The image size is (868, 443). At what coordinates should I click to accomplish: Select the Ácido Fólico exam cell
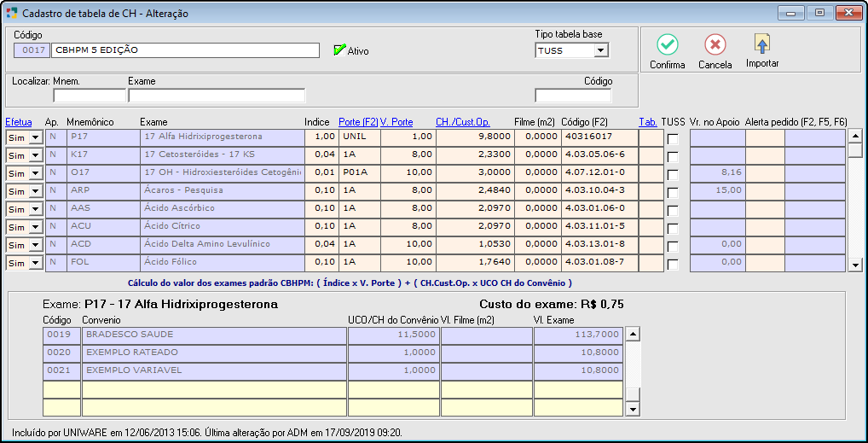coord(221,262)
